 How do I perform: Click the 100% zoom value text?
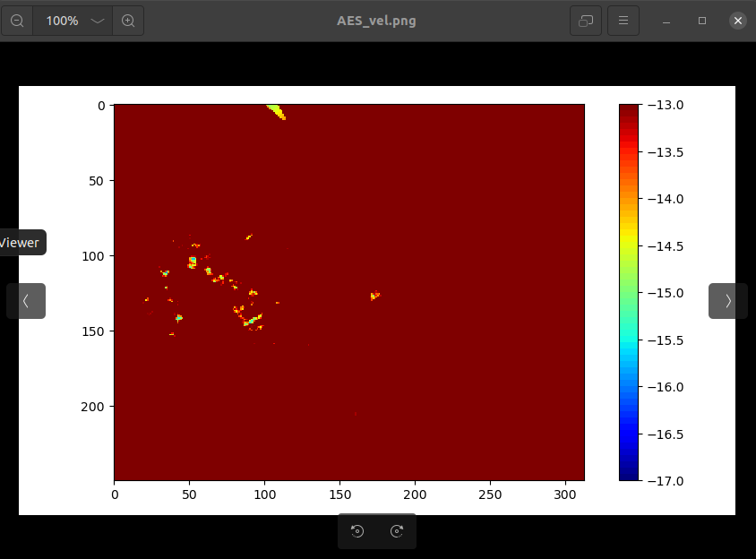[x=62, y=21]
